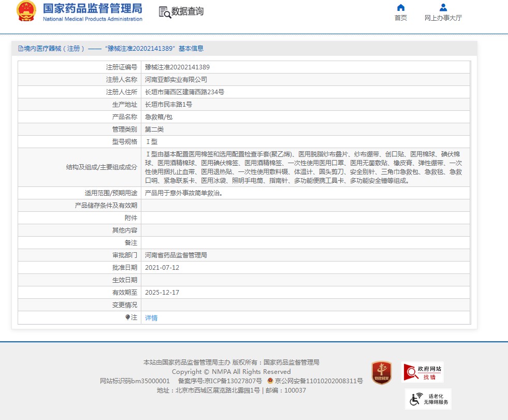The height and width of the screenshot is (420, 508).
Task: Click the 生效日期 row label
Action: (125, 280)
